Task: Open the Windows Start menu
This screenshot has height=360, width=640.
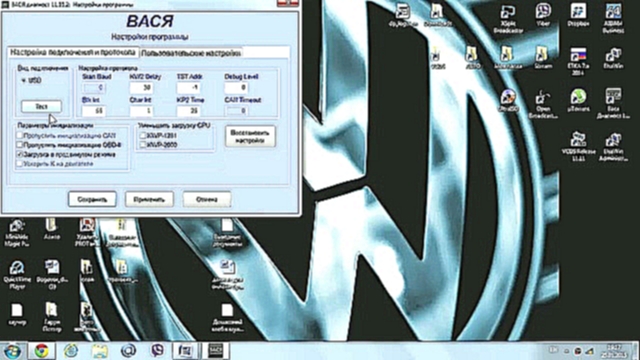Action: [x=12, y=351]
